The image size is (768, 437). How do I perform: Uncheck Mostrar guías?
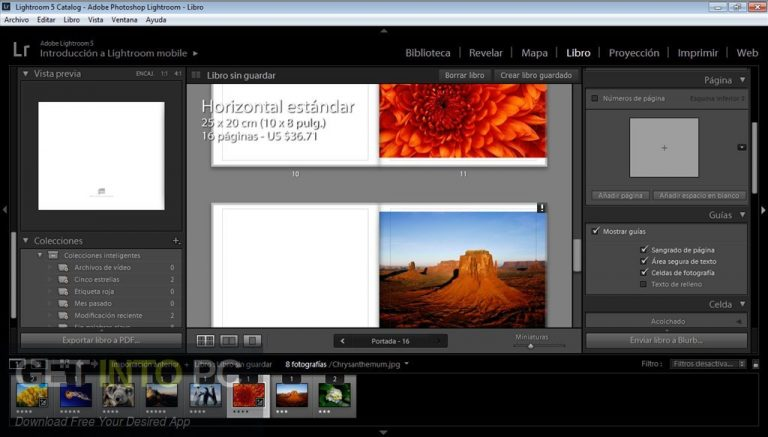tap(596, 231)
